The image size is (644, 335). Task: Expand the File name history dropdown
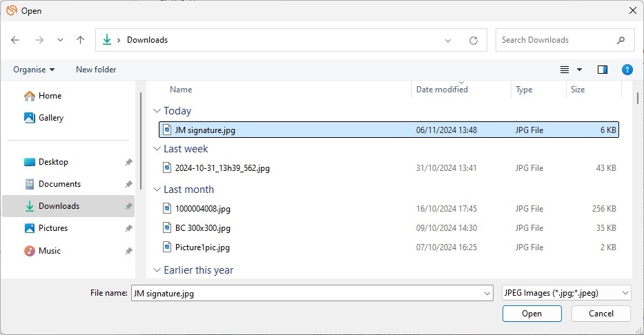tap(487, 293)
